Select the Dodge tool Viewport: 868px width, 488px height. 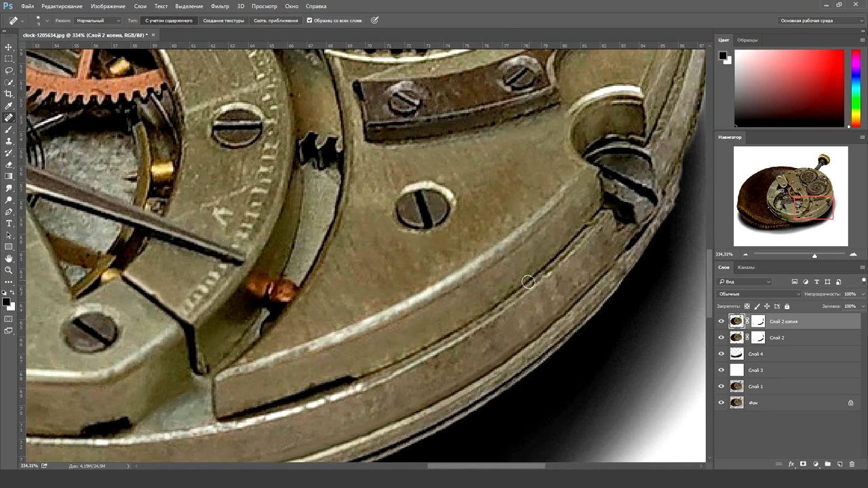coord(9,200)
